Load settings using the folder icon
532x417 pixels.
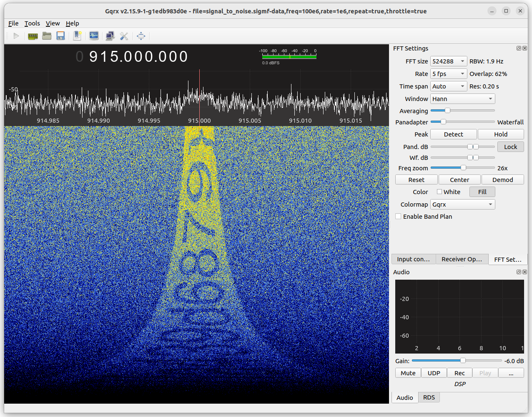[x=47, y=36]
